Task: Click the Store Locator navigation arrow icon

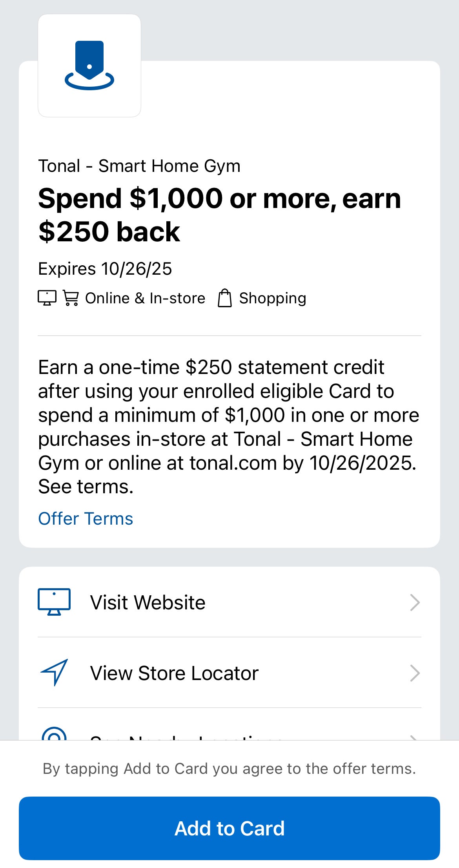Action: [x=54, y=673]
